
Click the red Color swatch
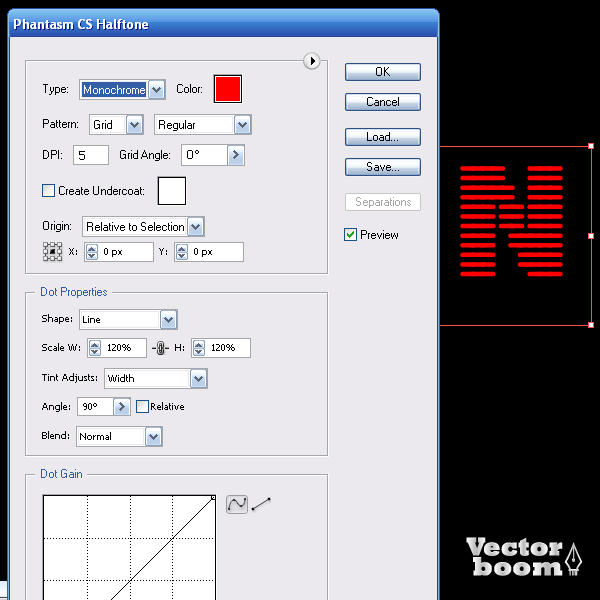tap(228, 89)
